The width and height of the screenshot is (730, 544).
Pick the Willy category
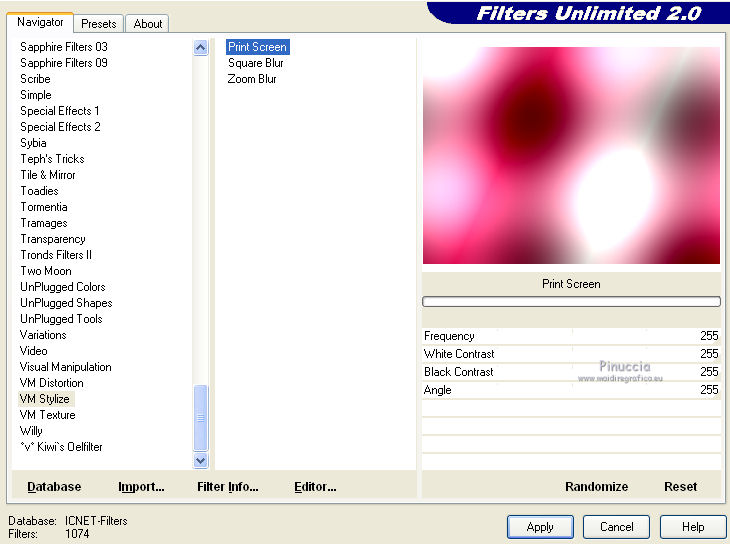31,431
